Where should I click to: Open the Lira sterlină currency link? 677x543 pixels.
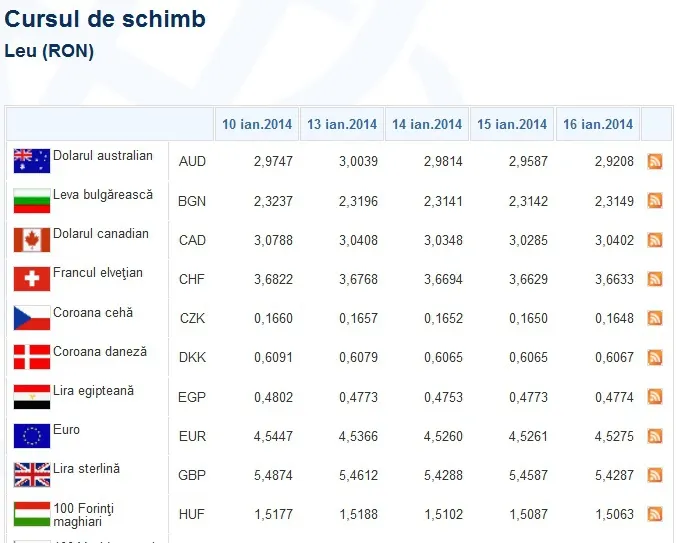pyautogui.click(x=86, y=469)
